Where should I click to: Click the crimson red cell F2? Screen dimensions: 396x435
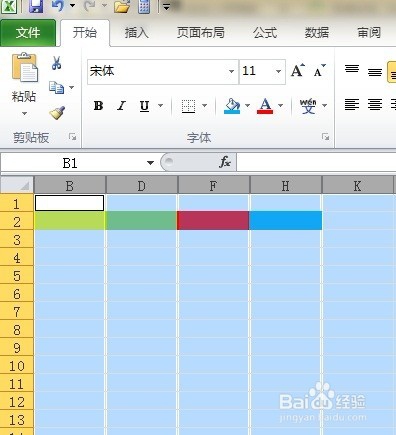(x=213, y=221)
